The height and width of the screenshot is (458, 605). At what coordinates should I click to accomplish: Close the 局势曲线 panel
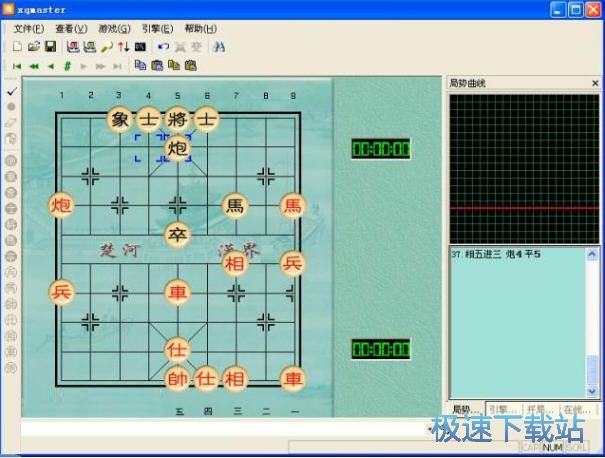[594, 84]
